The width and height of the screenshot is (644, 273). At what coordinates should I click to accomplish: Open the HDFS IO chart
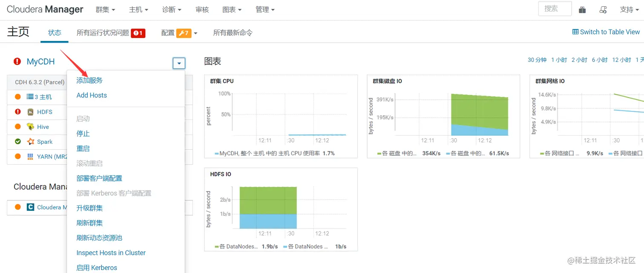(281, 209)
